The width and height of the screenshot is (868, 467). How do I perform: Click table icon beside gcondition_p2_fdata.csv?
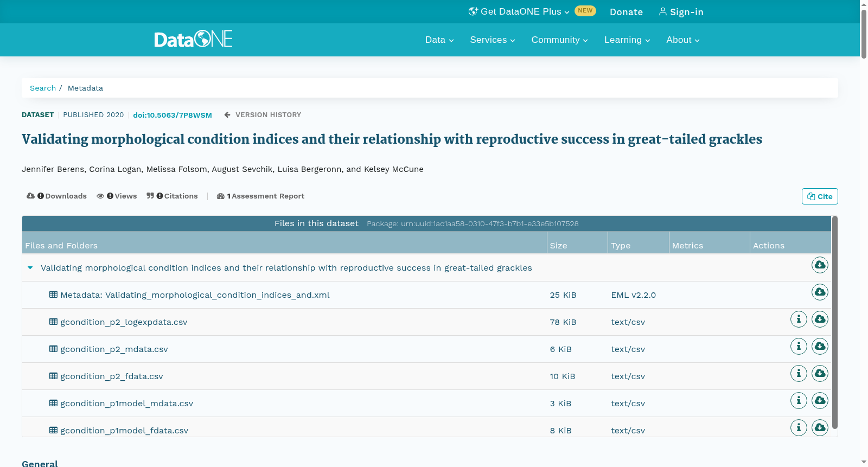53,376
